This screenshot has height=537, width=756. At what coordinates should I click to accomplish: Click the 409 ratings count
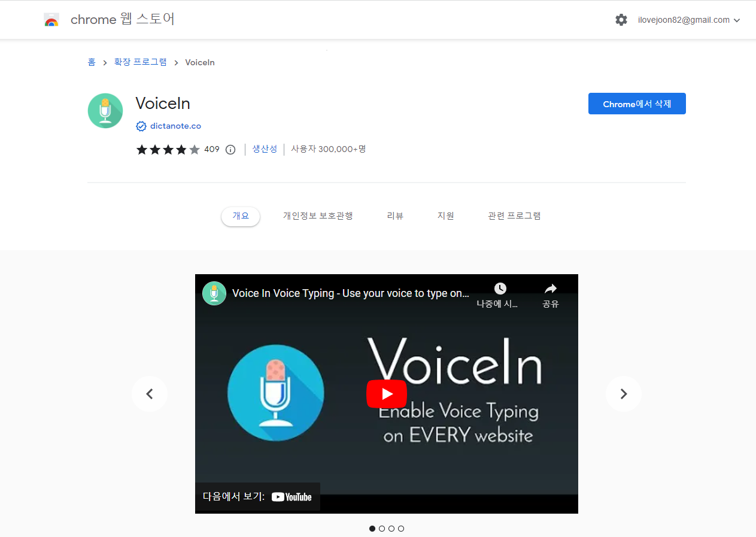pos(212,149)
